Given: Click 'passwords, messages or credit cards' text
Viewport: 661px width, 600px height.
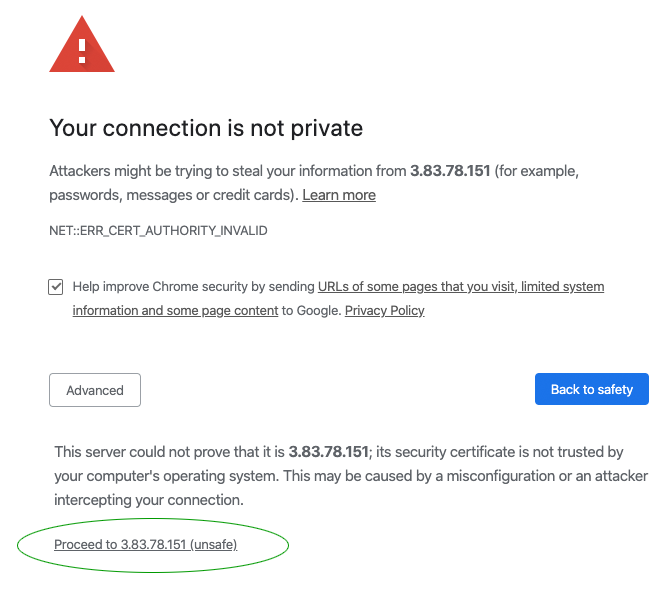Looking at the screenshot, I should pyautogui.click(x=171, y=195).
